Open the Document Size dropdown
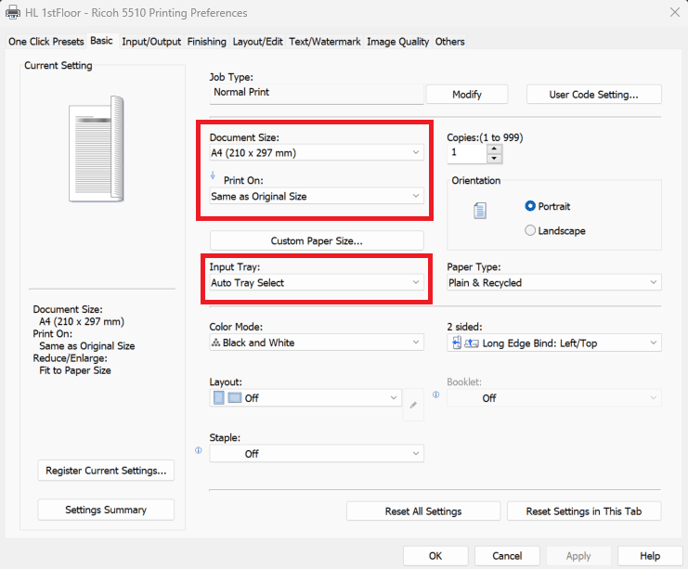The height and width of the screenshot is (569, 688). (x=316, y=153)
